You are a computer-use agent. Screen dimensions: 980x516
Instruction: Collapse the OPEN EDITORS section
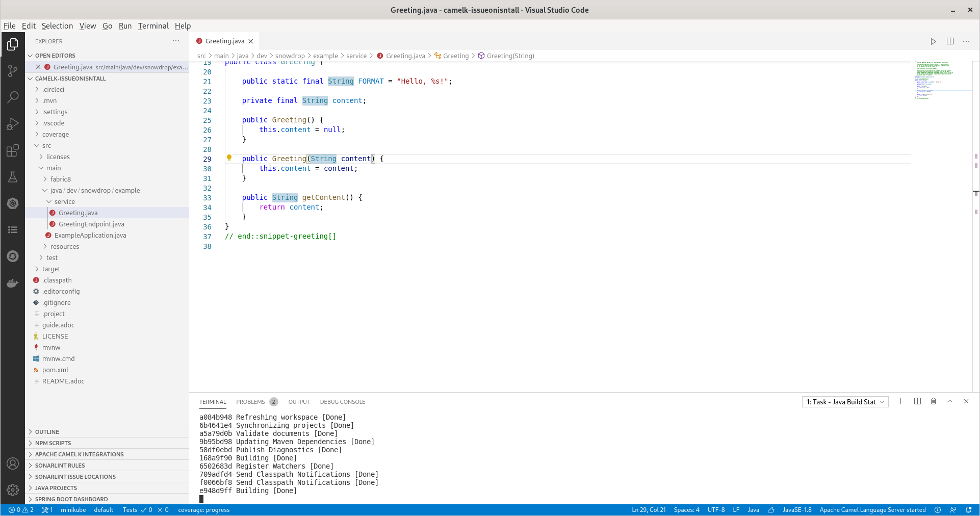click(107, 56)
